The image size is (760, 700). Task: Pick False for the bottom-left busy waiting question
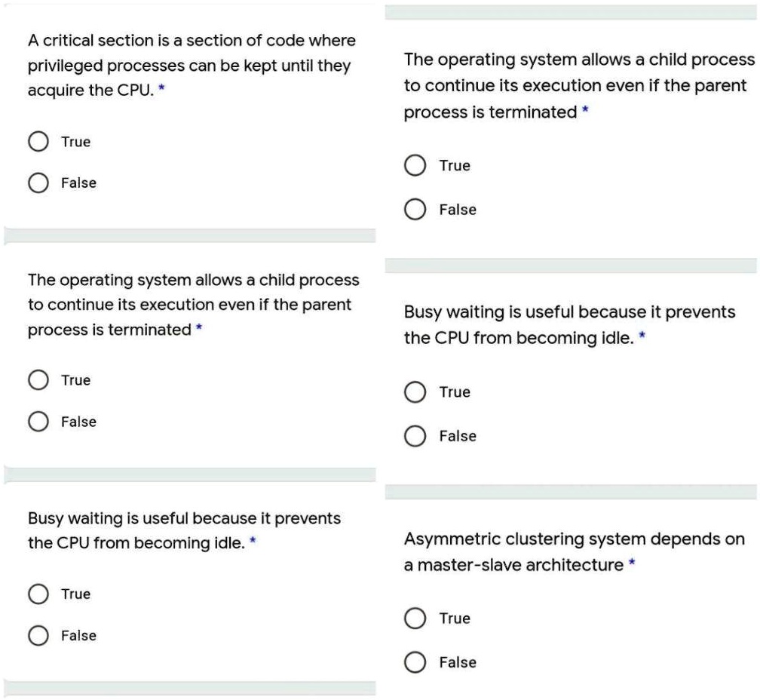pyautogui.click(x=38, y=635)
